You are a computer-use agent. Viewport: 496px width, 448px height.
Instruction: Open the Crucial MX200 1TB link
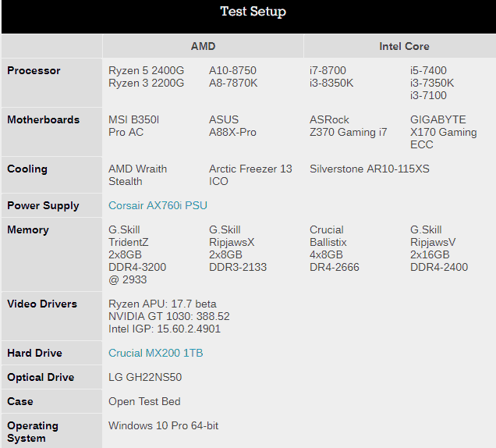coord(156,353)
